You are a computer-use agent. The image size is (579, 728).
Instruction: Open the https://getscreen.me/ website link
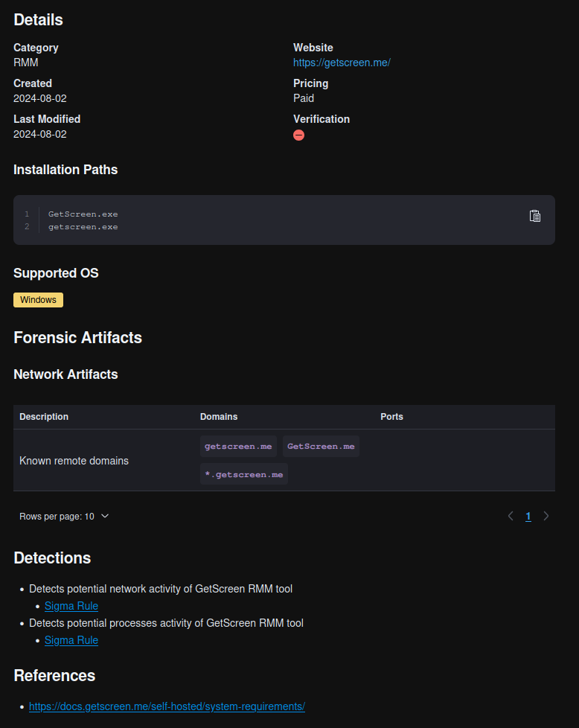(x=342, y=63)
